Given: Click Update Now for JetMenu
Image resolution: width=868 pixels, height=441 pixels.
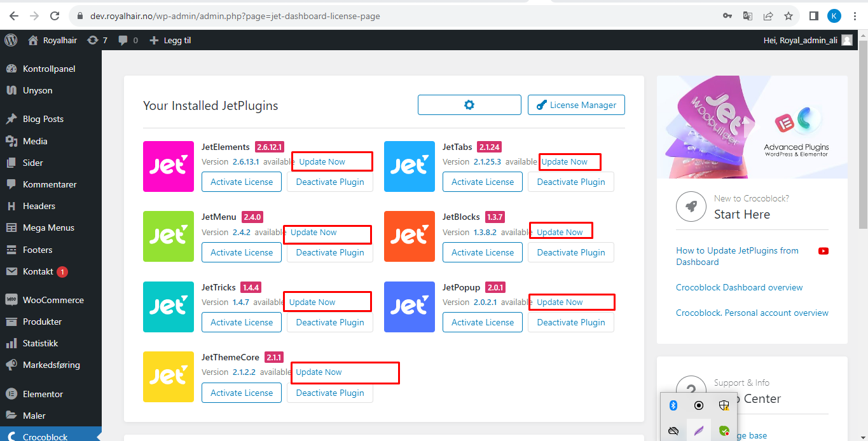Looking at the screenshot, I should (313, 233).
